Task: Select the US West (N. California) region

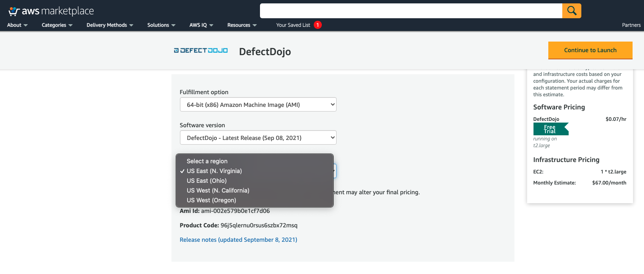Action: click(218, 190)
